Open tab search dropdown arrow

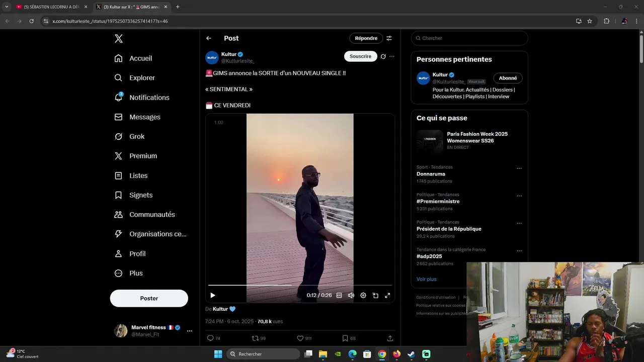[7, 7]
